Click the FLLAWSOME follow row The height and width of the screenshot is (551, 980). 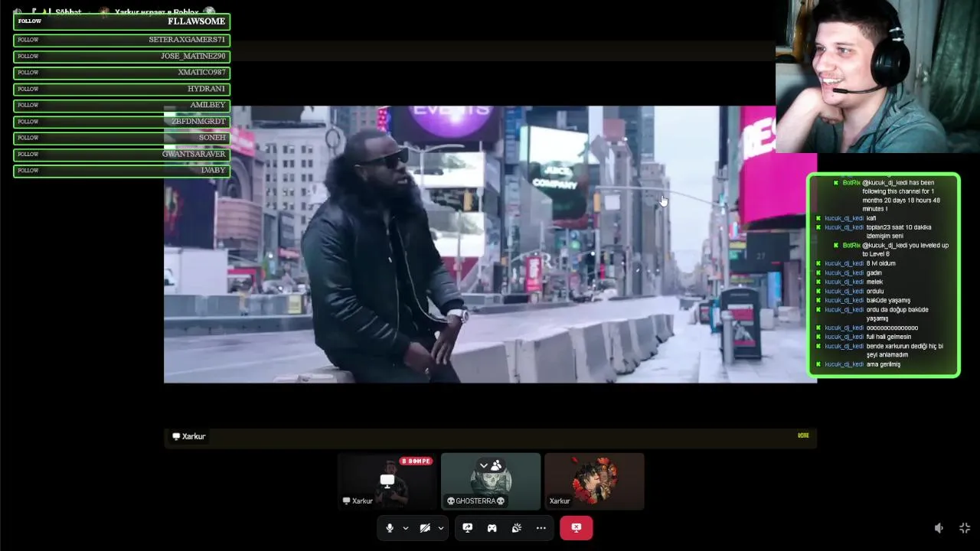click(122, 21)
